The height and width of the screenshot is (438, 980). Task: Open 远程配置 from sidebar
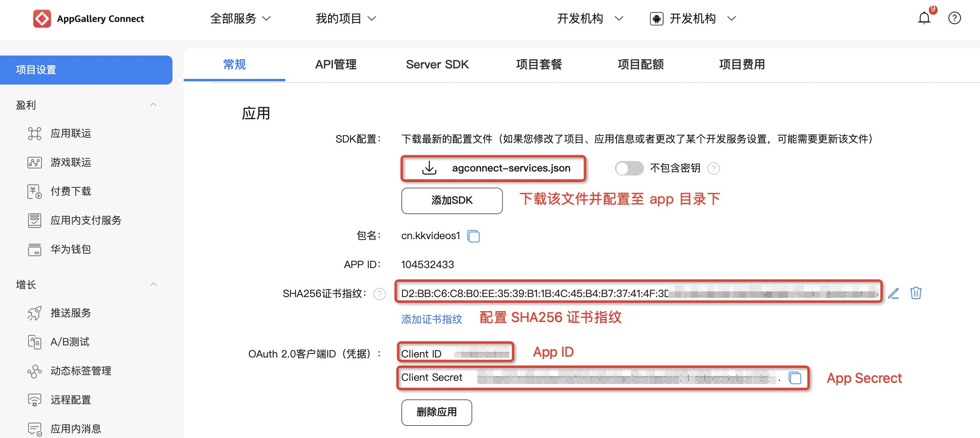pos(71,400)
